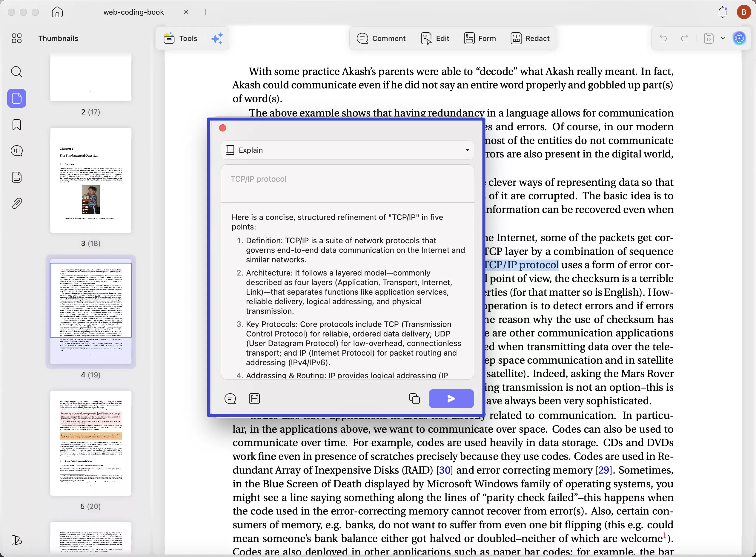756x557 pixels.
Task: Open the attachments paperclip panel
Action: [x=16, y=203]
